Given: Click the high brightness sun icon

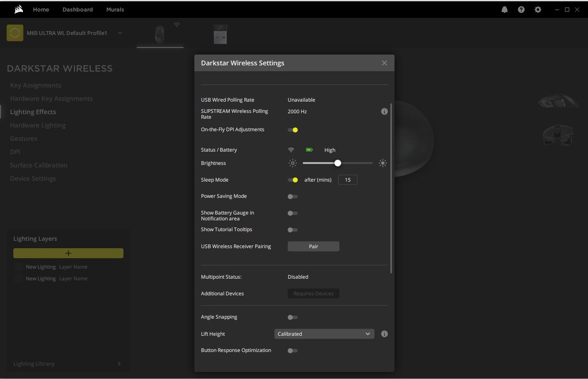Looking at the screenshot, I should (x=383, y=163).
